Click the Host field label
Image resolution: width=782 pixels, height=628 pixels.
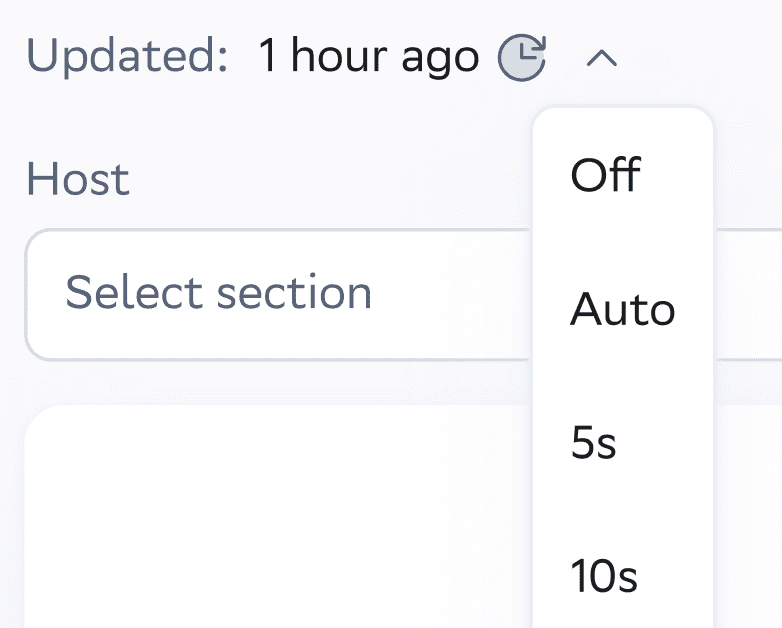tap(78, 180)
